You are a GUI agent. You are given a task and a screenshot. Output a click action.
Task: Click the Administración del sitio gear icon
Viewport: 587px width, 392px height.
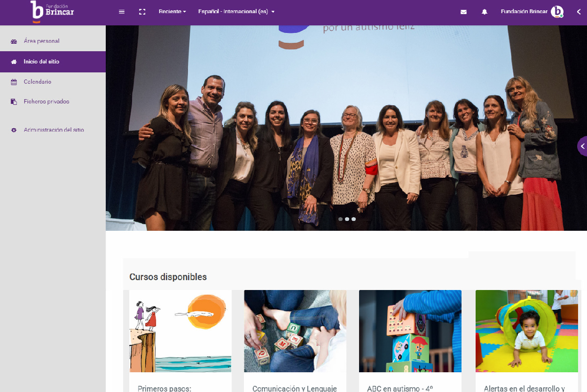[x=14, y=130]
